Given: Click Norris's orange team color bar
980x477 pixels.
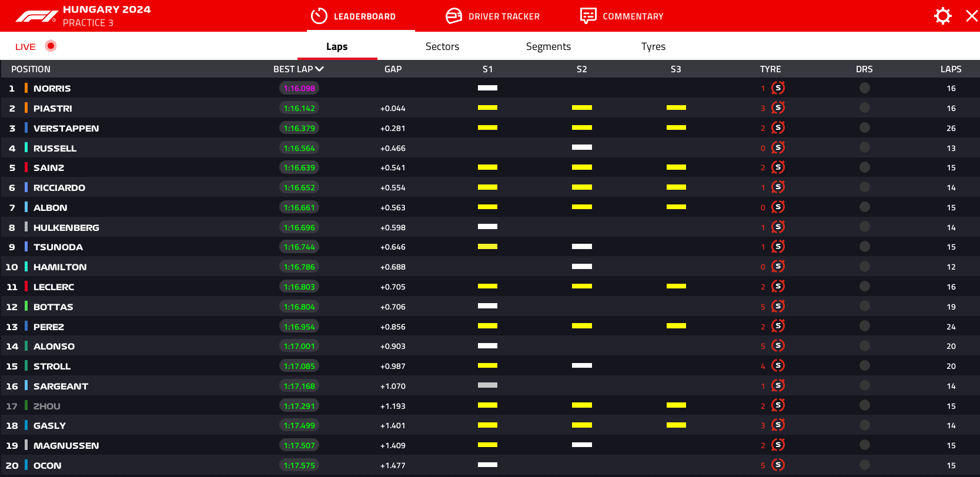Looking at the screenshot, I should [x=26, y=88].
